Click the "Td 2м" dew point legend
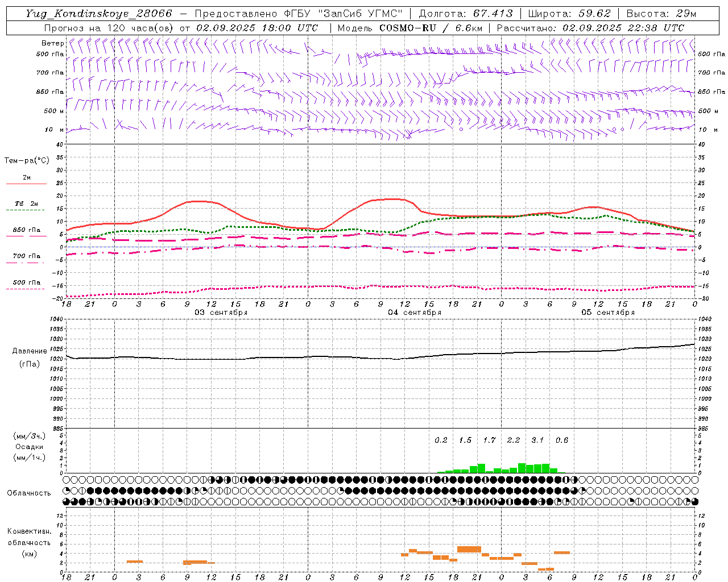728x582 pixels. coord(26,203)
